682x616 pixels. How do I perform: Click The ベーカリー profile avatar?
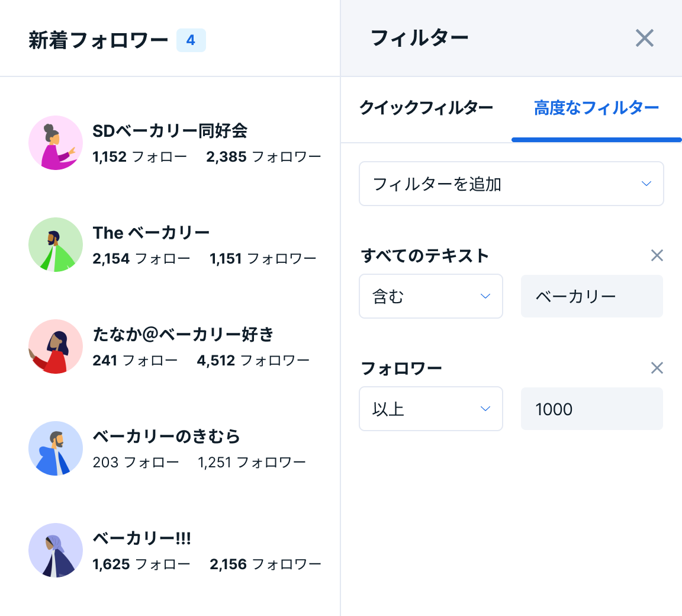(56, 245)
